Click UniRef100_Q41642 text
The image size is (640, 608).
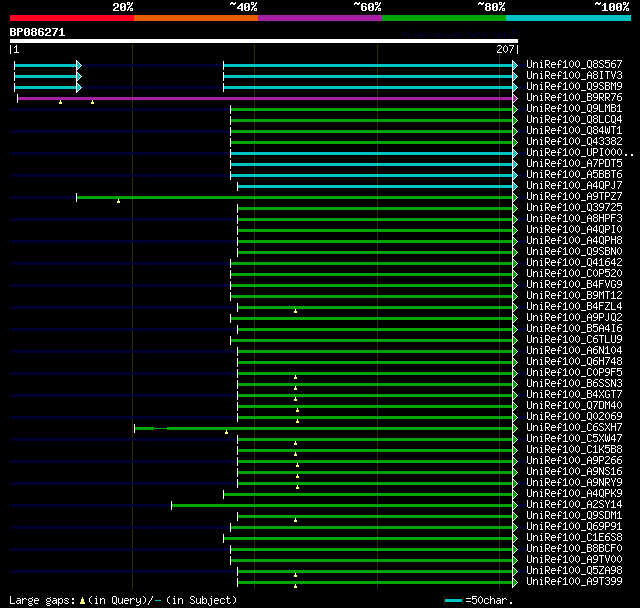574,263
